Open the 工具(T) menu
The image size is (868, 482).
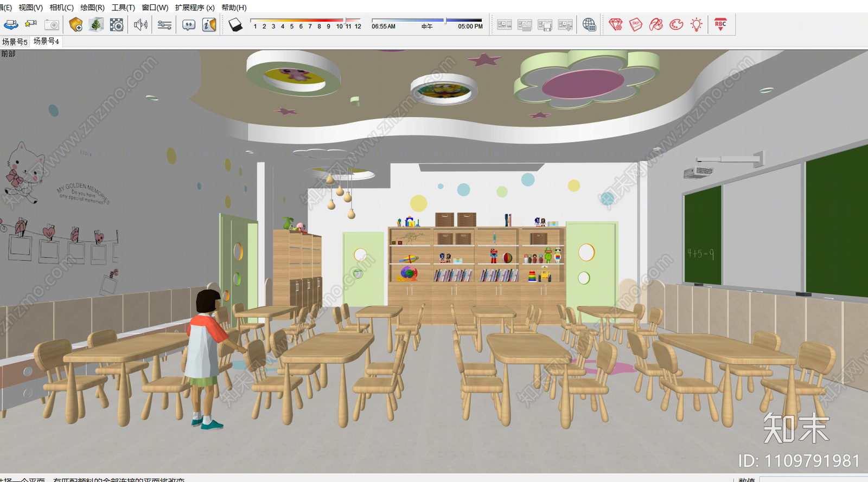(x=123, y=8)
